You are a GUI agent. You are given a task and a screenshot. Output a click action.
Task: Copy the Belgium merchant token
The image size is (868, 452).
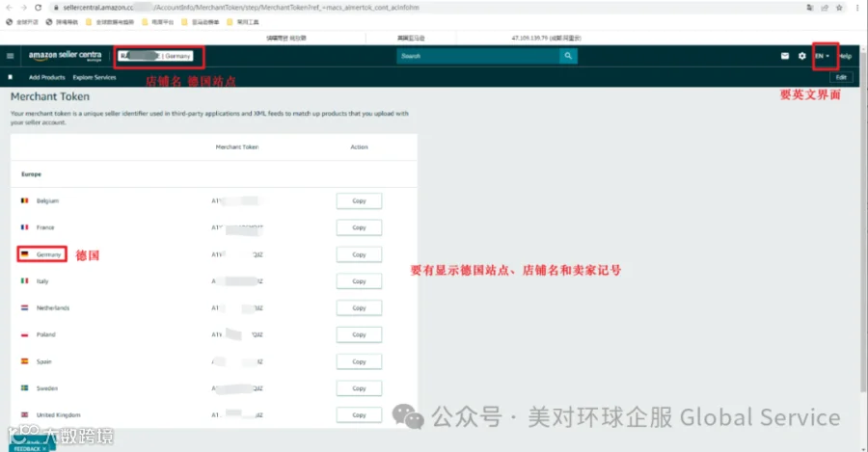[x=359, y=200]
